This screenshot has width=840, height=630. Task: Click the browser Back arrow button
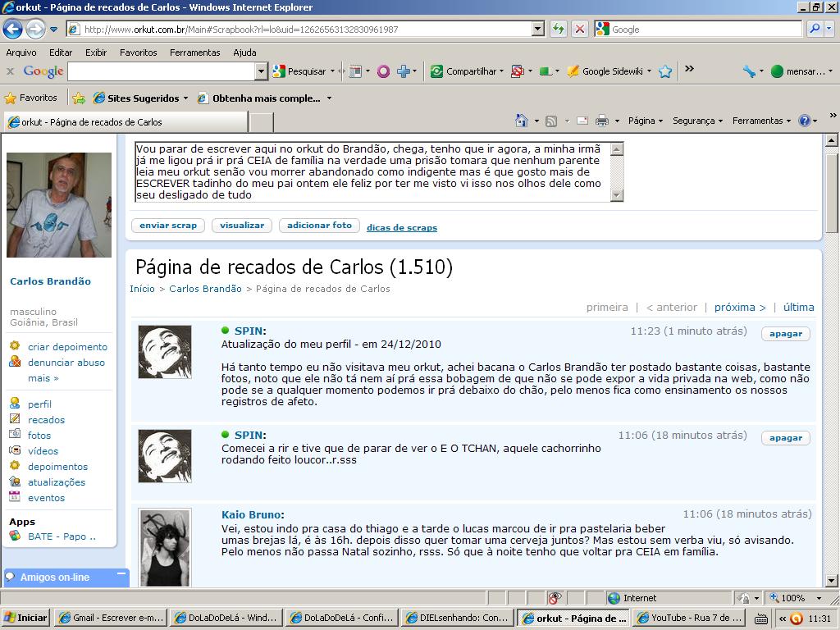point(13,29)
